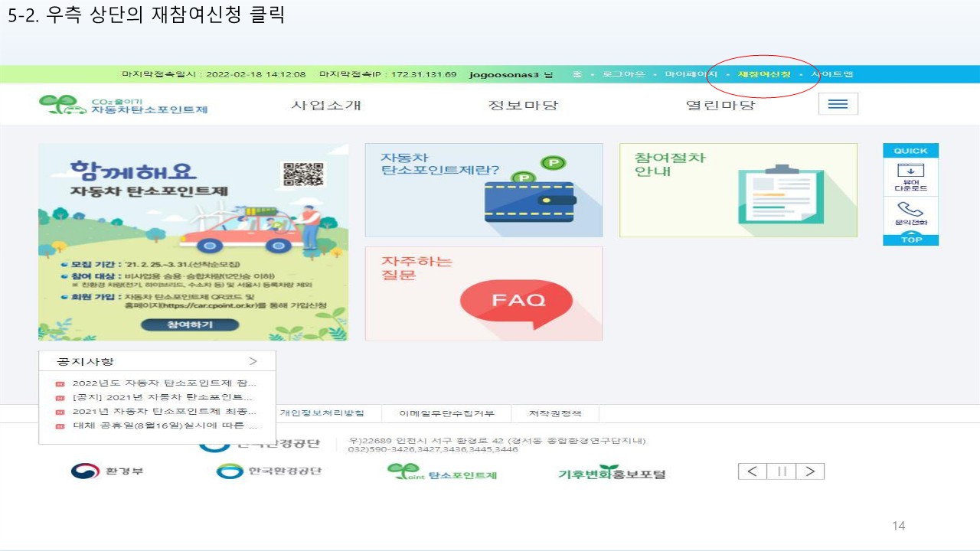Screen dimensions: 980x551
Task: Open the FAQ speech bubble tile
Action: click(484, 294)
